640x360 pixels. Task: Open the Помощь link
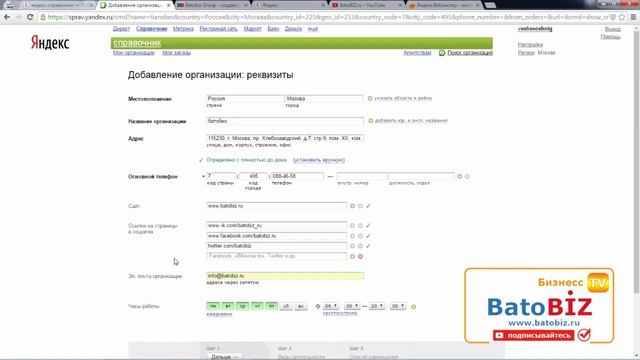pyautogui.click(x=611, y=37)
